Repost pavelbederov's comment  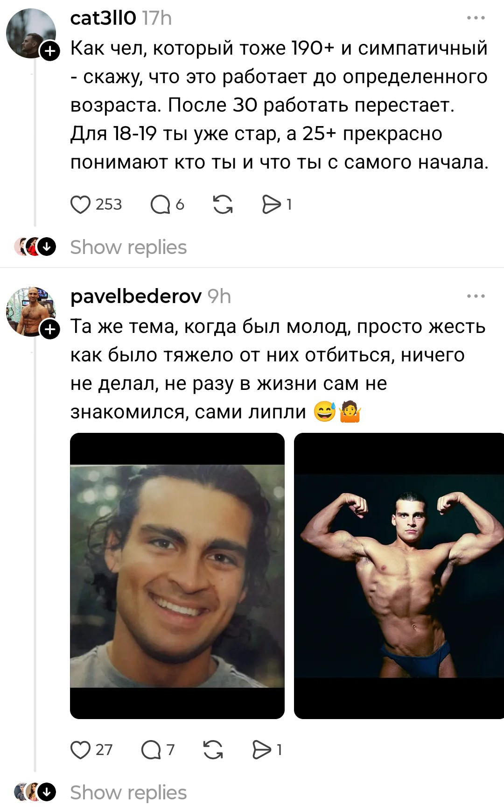[x=213, y=750]
